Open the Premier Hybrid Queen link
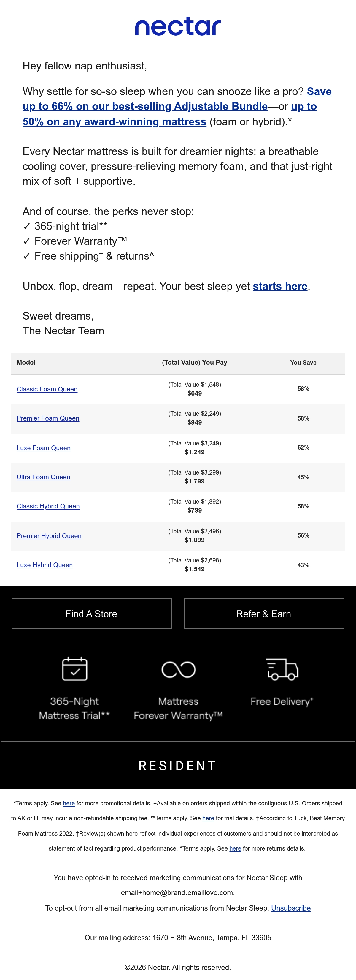 tap(49, 536)
